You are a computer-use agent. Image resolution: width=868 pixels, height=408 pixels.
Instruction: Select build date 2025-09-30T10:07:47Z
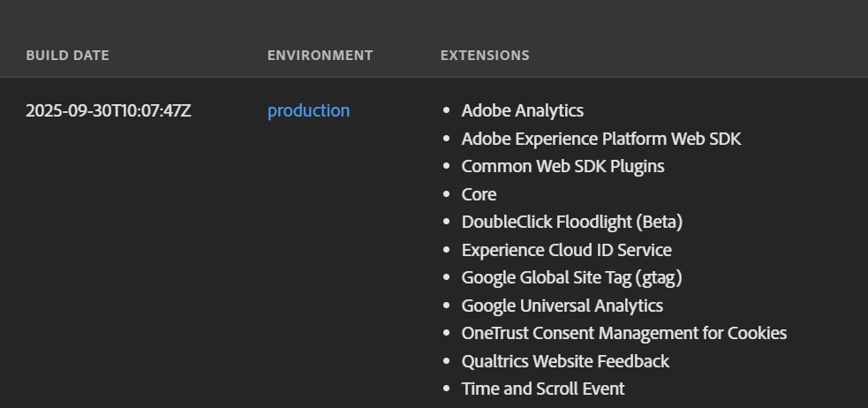(109, 110)
